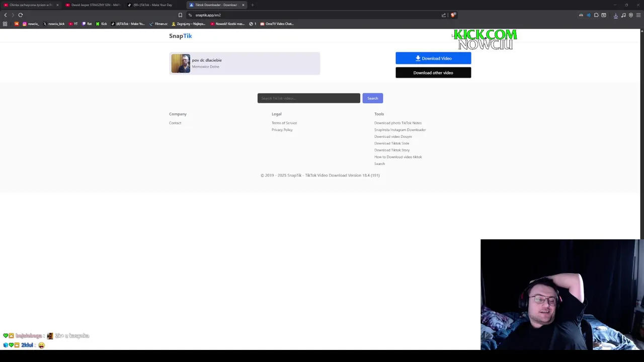Open the first orange bookmark icon
This screenshot has width=644, height=362.
[17, 24]
